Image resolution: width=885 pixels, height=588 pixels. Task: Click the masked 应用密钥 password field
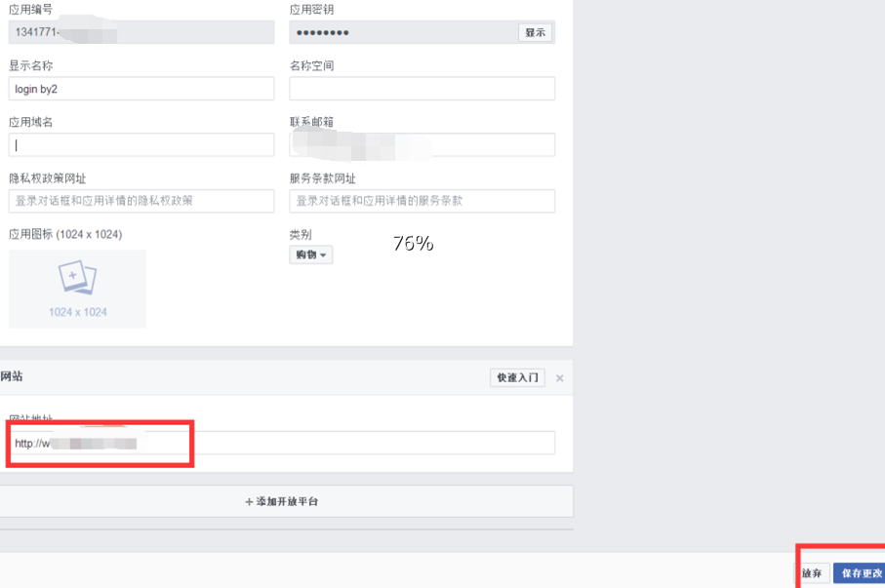(x=402, y=32)
